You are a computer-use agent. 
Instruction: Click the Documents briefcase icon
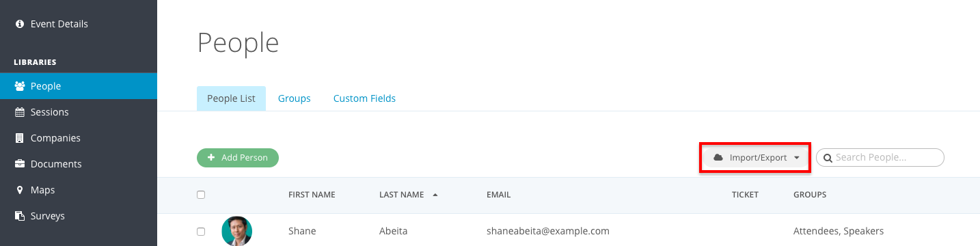point(20,164)
